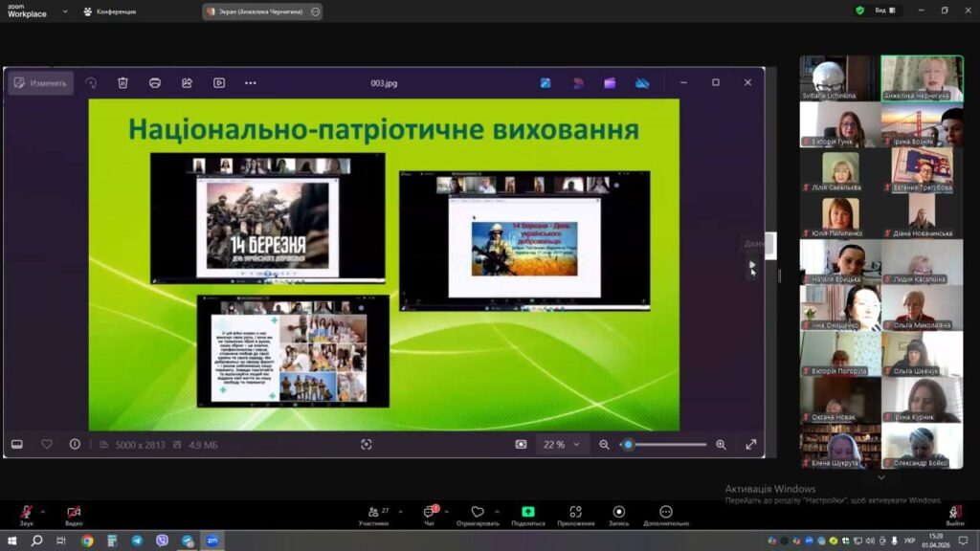980x551 pixels.
Task: Click the delete trash icon in photo viewer
Action: pos(122,83)
